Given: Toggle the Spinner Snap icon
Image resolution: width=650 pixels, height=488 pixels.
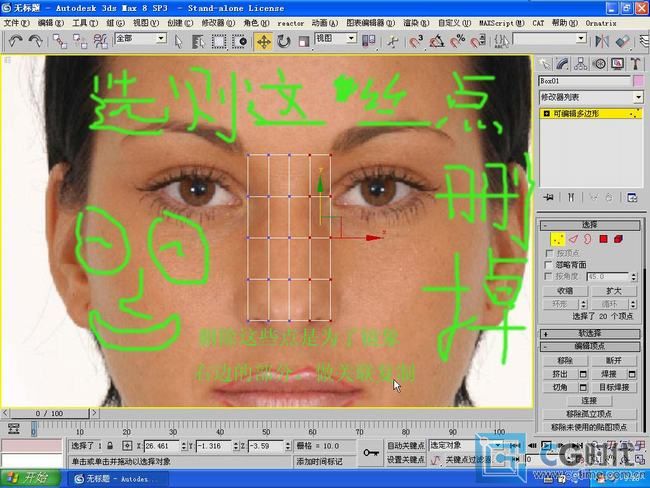Looking at the screenshot, I should click(x=478, y=41).
